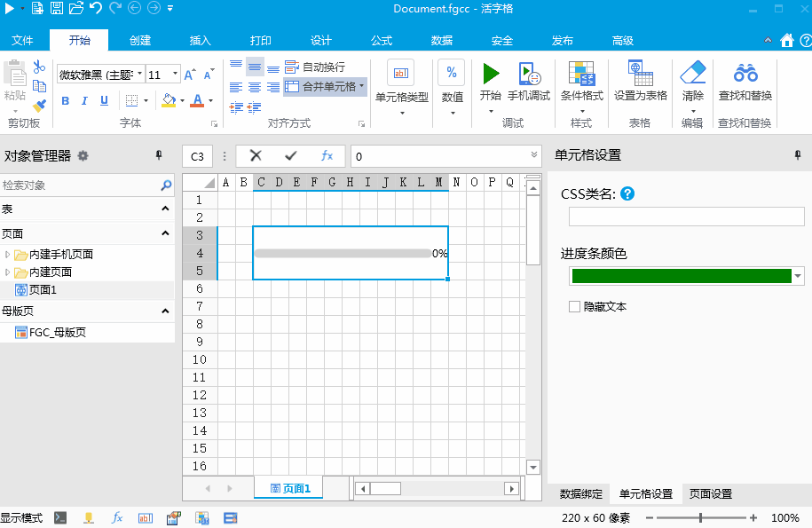Viewport: 812px width, 528px height.
Task: Align cell content to vertical middle
Action: 255,67
